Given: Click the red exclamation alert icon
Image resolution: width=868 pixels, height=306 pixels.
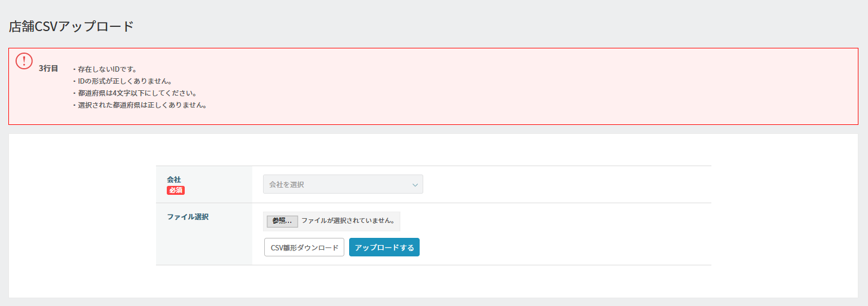Looking at the screenshot, I should (24, 61).
